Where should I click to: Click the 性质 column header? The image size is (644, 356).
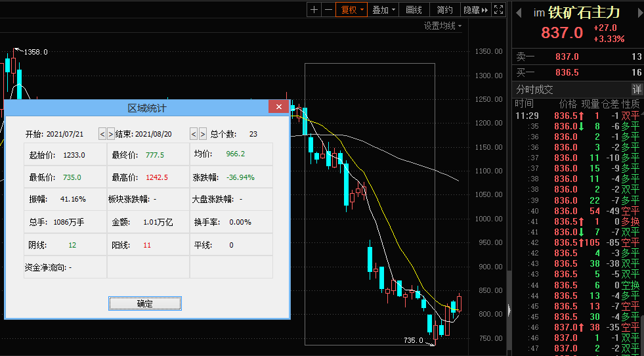[630, 104]
